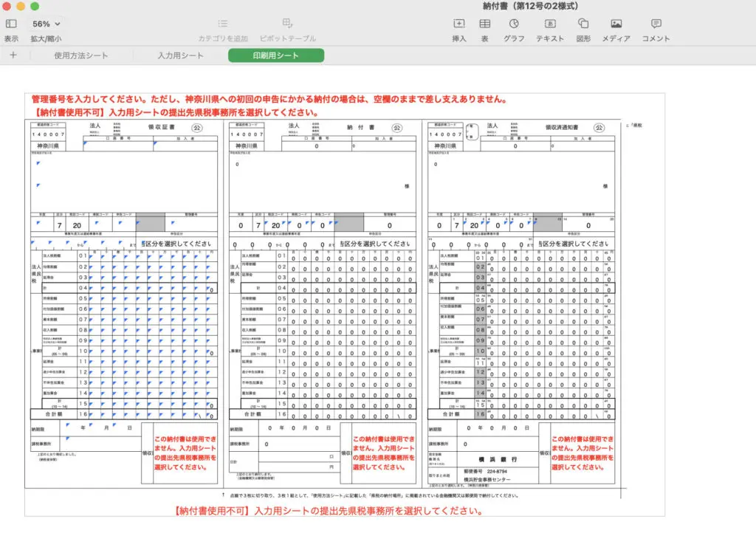Add a comment with コメント icon
The width and height of the screenshot is (756, 553).
(656, 24)
